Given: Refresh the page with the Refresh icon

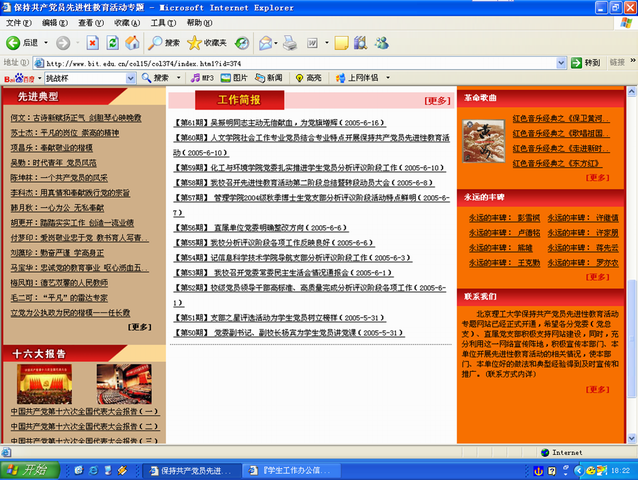Looking at the screenshot, I should 113,43.
